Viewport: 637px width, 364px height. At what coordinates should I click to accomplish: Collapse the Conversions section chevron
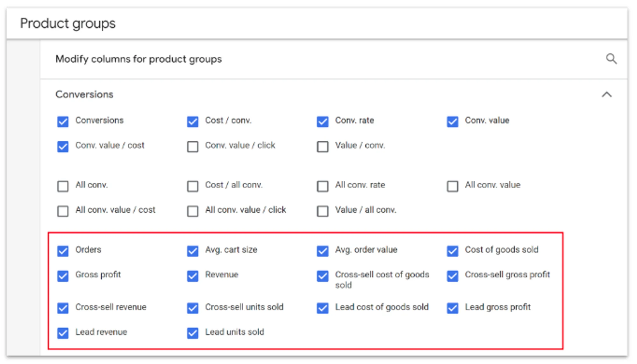[x=607, y=94]
